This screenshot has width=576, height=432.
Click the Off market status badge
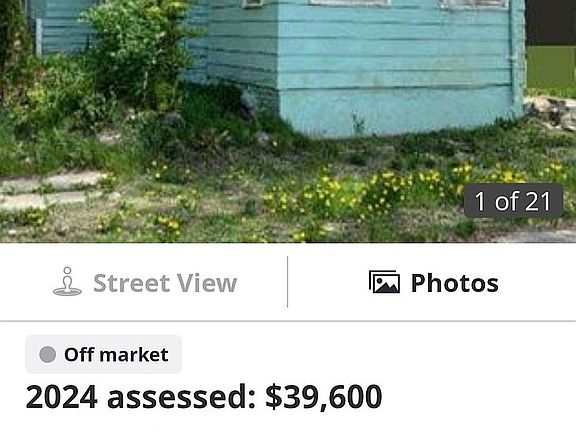coord(103,354)
